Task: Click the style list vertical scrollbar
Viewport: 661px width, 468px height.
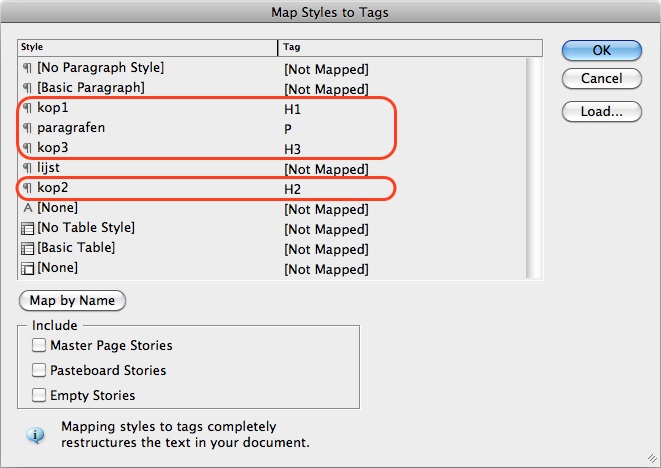Action: point(534,168)
